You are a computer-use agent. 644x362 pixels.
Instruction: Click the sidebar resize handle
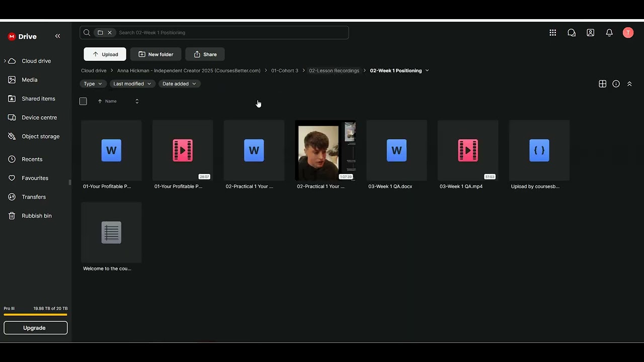[x=70, y=182]
